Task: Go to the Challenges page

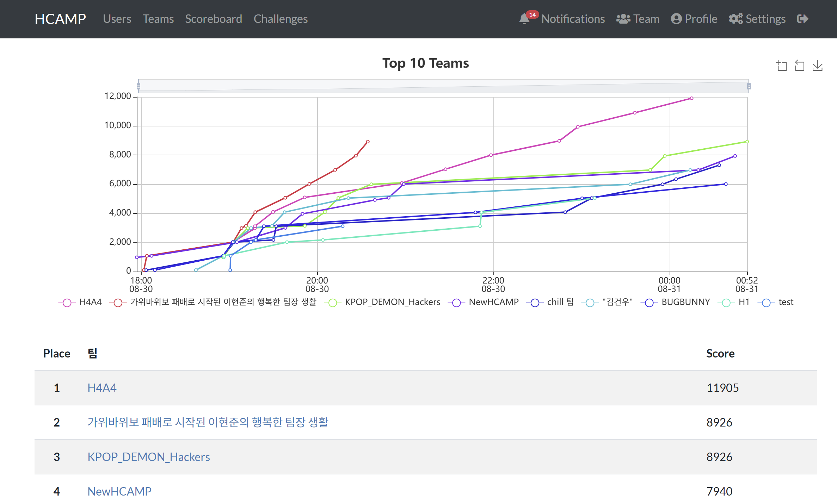Action: coord(280,19)
